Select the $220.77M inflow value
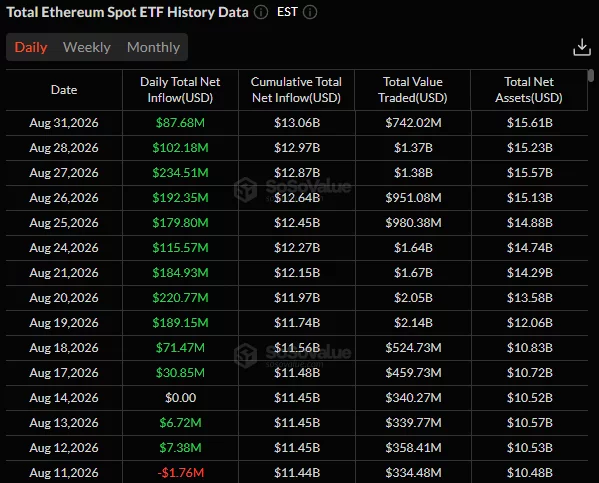The width and height of the screenshot is (599, 483). click(x=180, y=298)
